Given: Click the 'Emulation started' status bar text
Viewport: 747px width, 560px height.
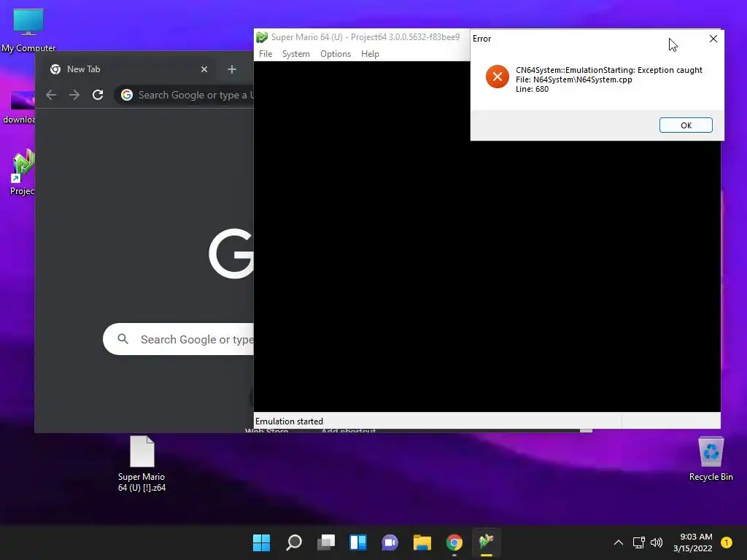Looking at the screenshot, I should (x=289, y=421).
